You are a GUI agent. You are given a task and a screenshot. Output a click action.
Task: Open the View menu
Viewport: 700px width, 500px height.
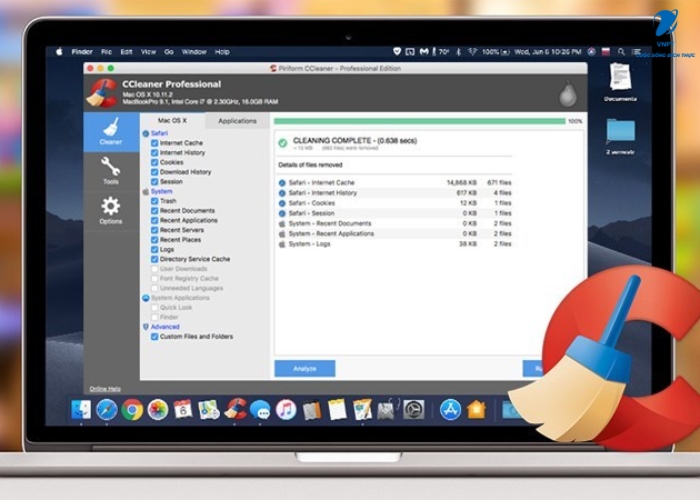coord(148,52)
